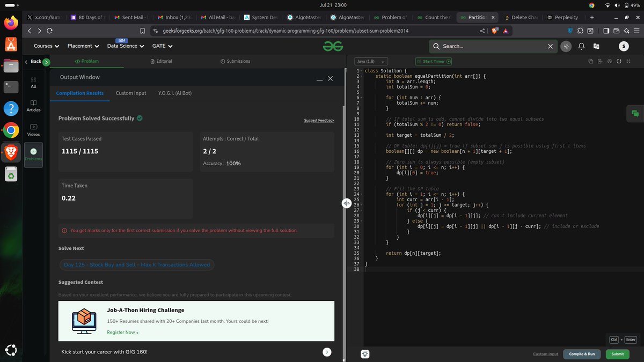This screenshot has height=362, width=644.
Task: Open the GeeksforGeeks logo home link
Action: coord(333,46)
